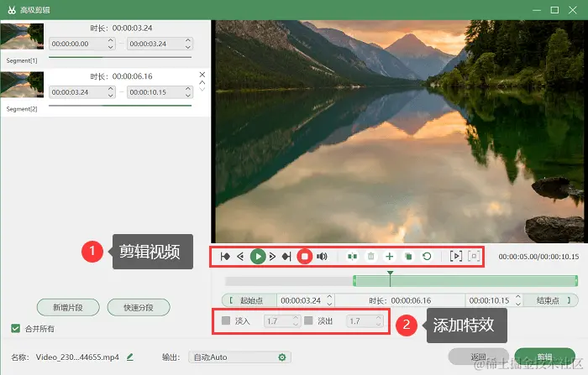Screen dimensions: 588x375
Task: Remove Segment[2] with the X icon
Action: pyautogui.click(x=202, y=75)
